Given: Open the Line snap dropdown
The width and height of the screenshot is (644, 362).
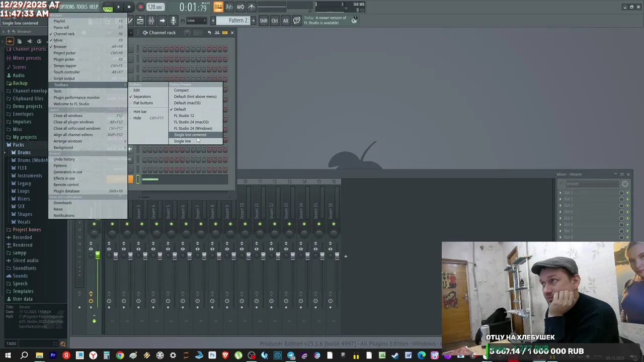Looking at the screenshot, I should (196, 21).
